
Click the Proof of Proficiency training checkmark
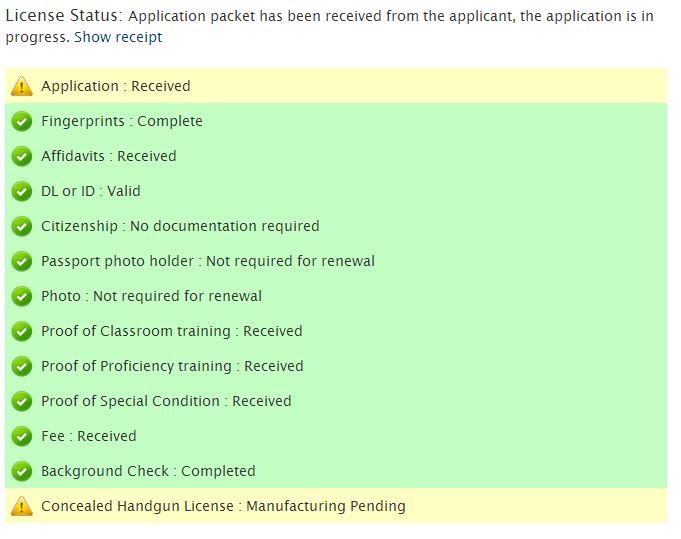point(22,366)
